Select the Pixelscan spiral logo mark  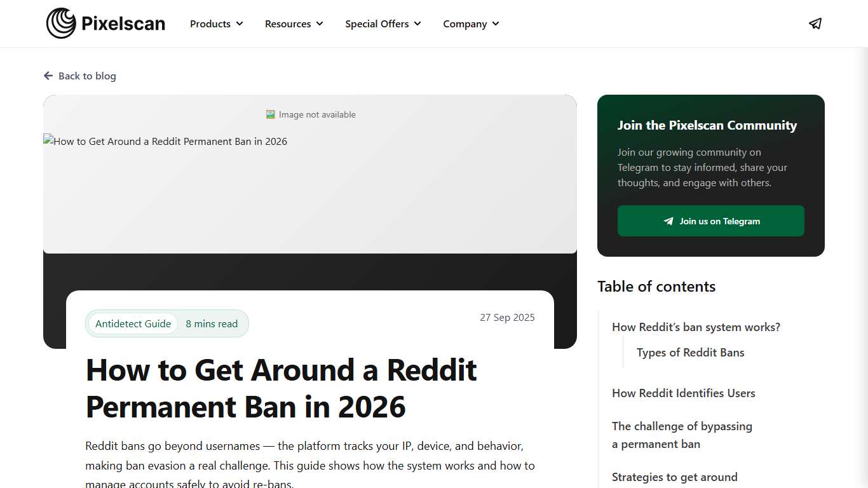point(60,22)
